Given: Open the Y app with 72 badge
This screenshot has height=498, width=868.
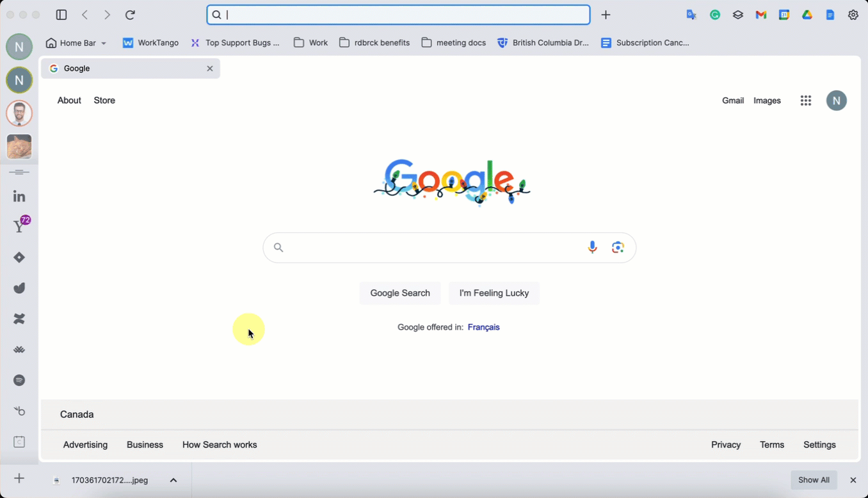Looking at the screenshot, I should (20, 225).
